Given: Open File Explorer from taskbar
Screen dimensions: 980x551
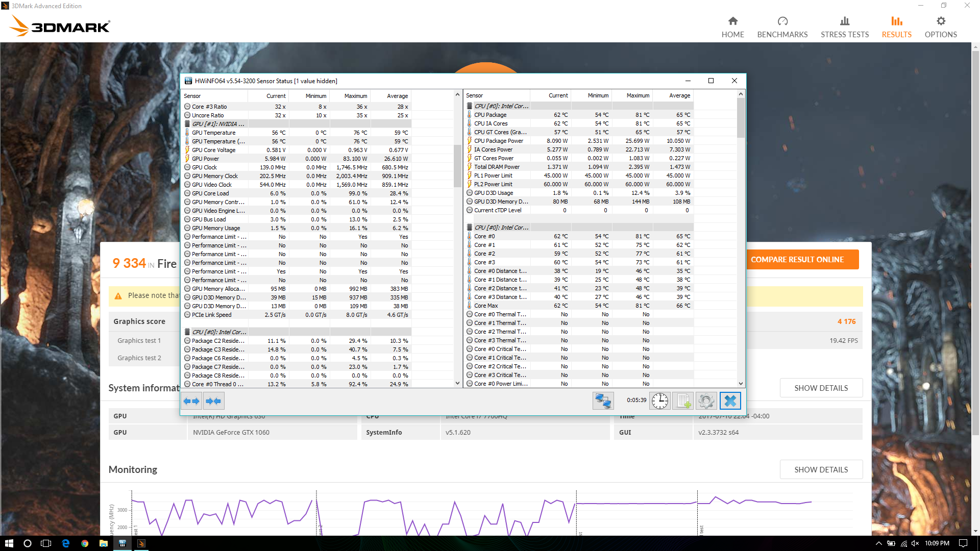Looking at the screenshot, I should pos(103,543).
